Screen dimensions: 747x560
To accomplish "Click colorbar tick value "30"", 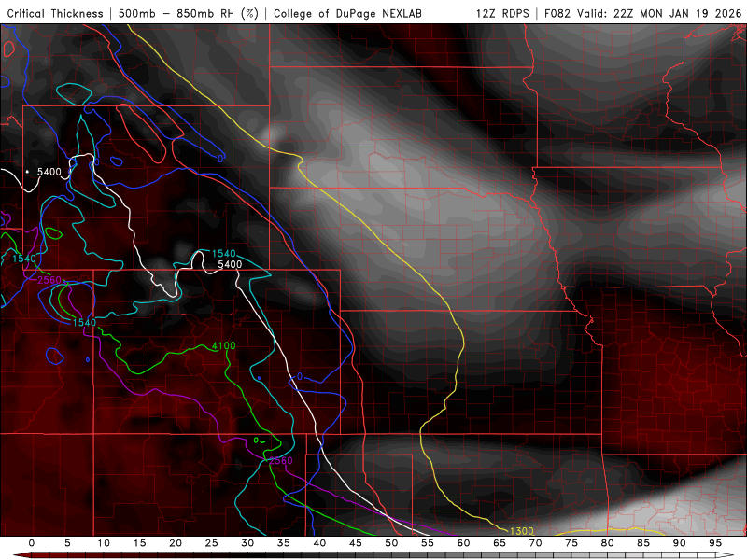I will [247, 543].
